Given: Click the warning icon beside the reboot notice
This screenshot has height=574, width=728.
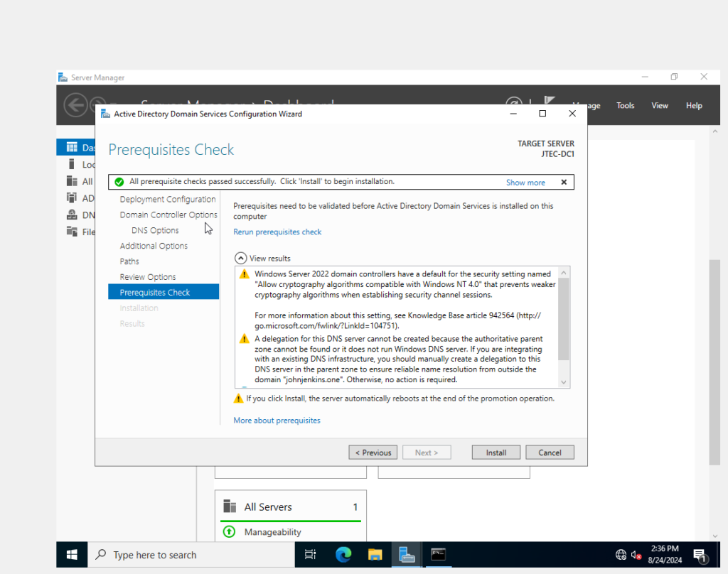Looking at the screenshot, I should click(x=238, y=399).
